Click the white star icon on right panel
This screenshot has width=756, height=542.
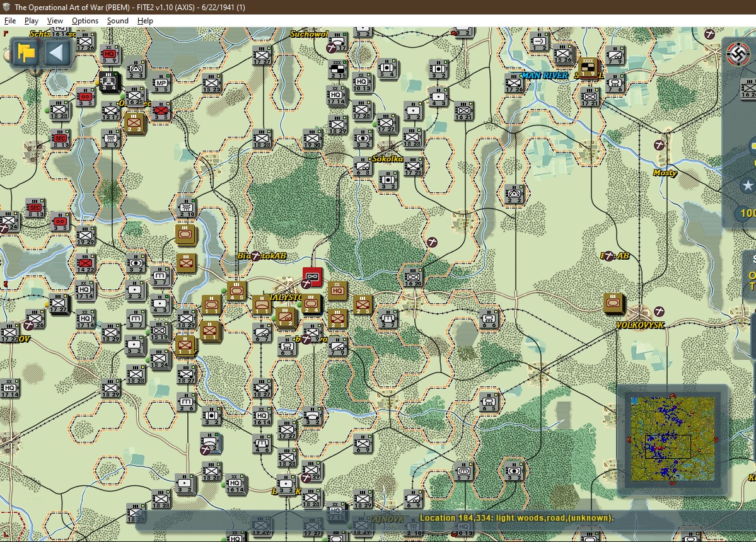click(x=747, y=185)
